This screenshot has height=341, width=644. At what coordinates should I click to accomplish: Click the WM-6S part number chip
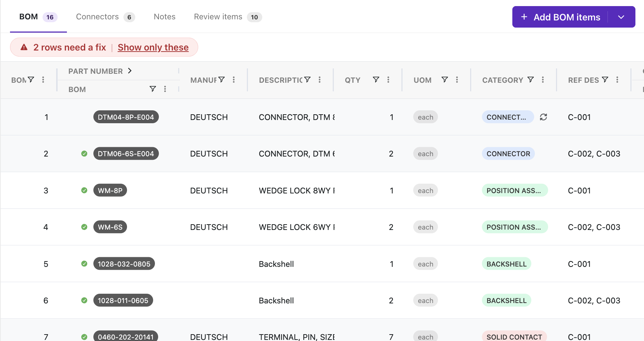110,227
